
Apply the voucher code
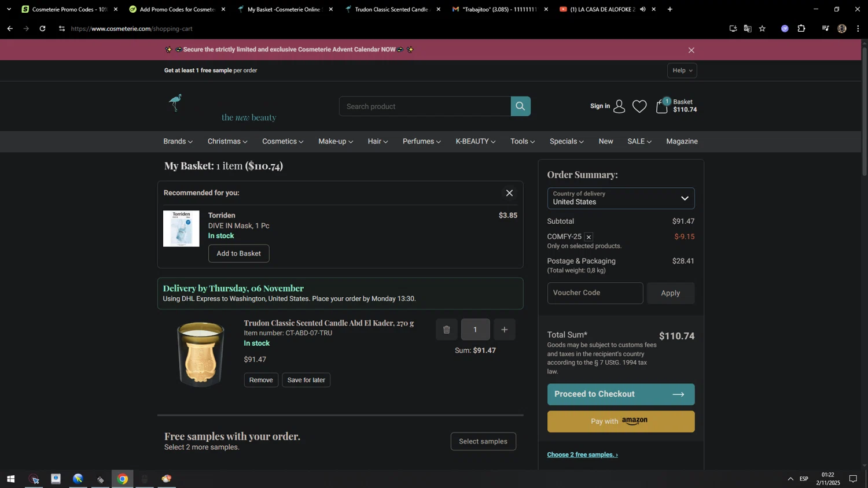click(671, 293)
